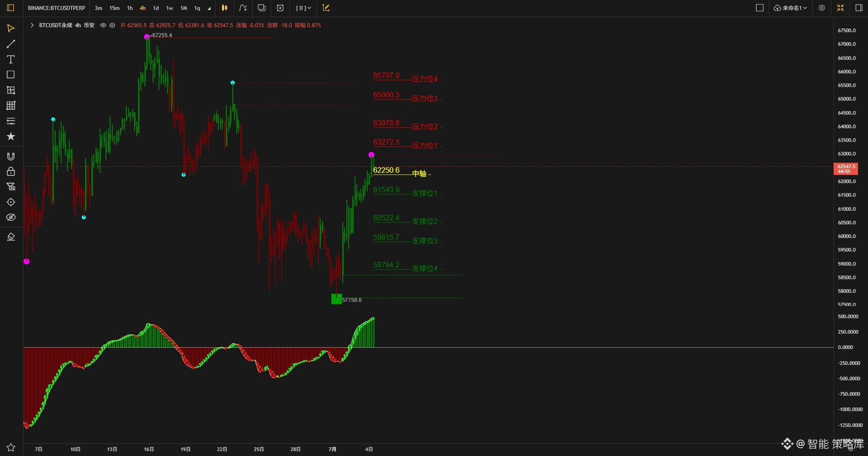The width and height of the screenshot is (868, 456).
Task: Open the drawing edit pencil tool
Action: [326, 8]
